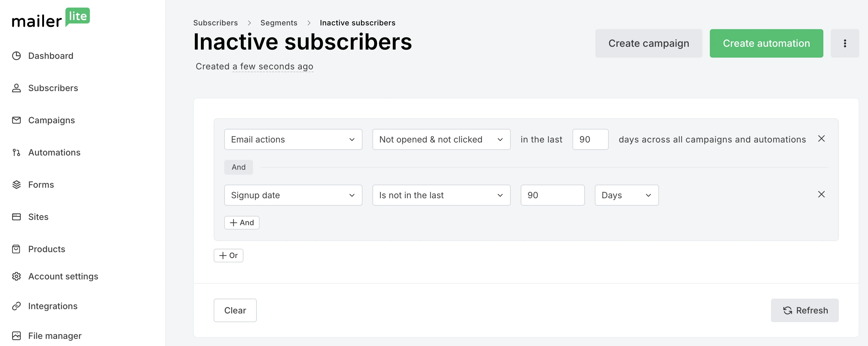Clear all segment conditions
The height and width of the screenshot is (346, 868).
pyautogui.click(x=235, y=310)
